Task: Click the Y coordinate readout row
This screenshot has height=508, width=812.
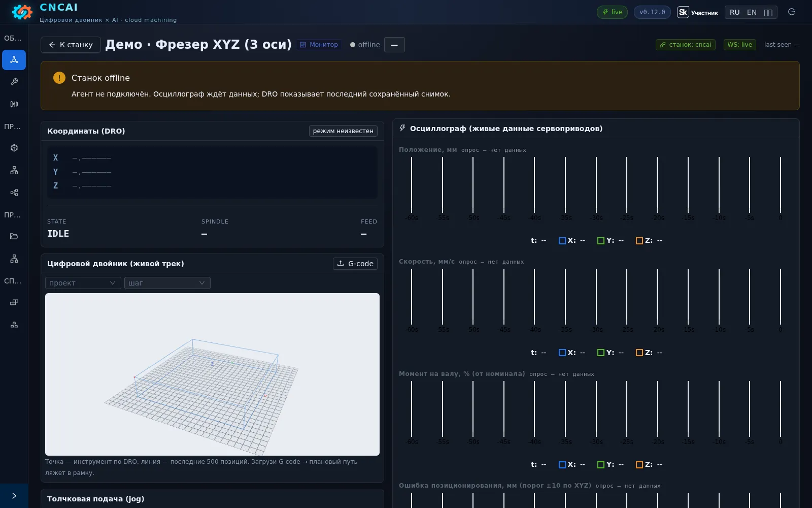Action: 212,172
